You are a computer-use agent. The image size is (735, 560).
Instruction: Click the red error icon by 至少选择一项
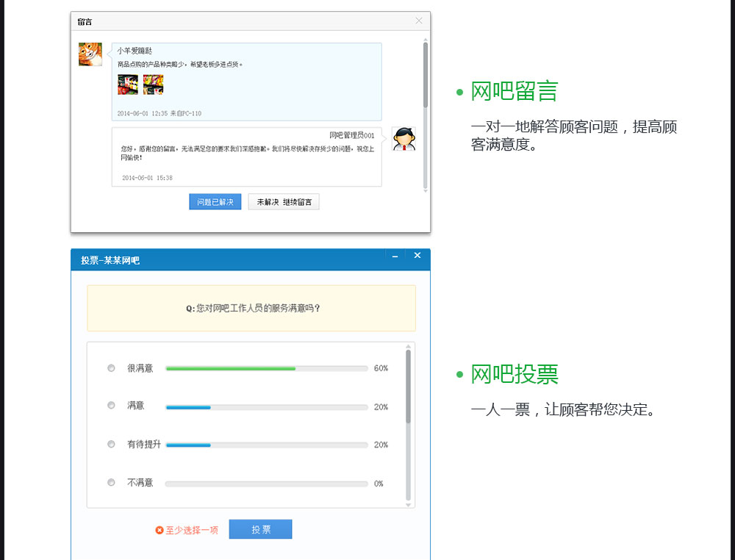coord(159,530)
